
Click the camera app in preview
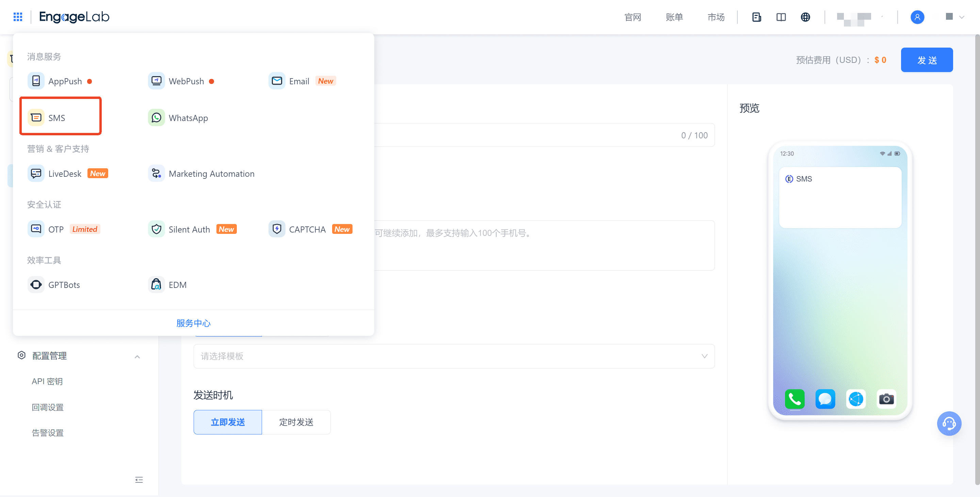point(886,399)
